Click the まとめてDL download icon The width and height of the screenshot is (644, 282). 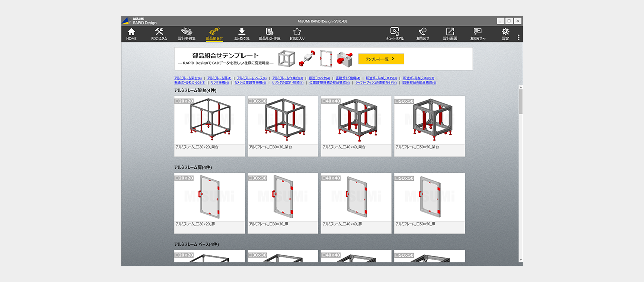coord(242,33)
